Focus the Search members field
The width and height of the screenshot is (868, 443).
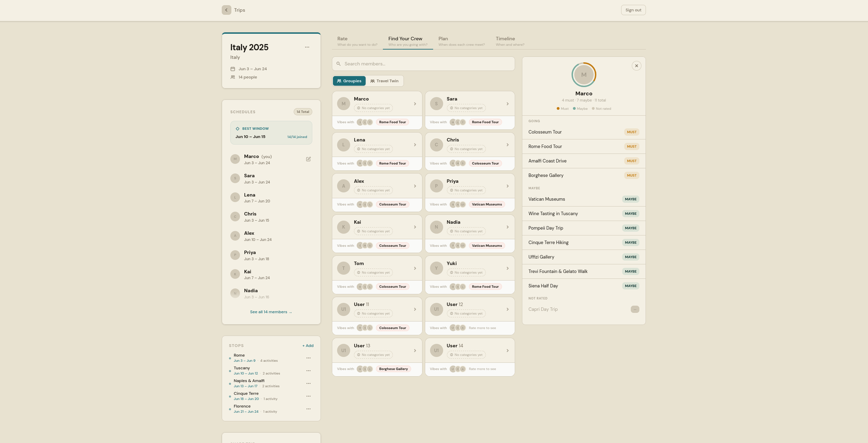(423, 64)
